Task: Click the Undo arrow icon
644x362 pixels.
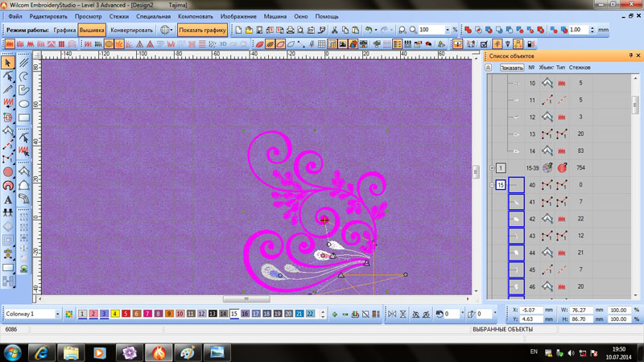Action: 369,30
